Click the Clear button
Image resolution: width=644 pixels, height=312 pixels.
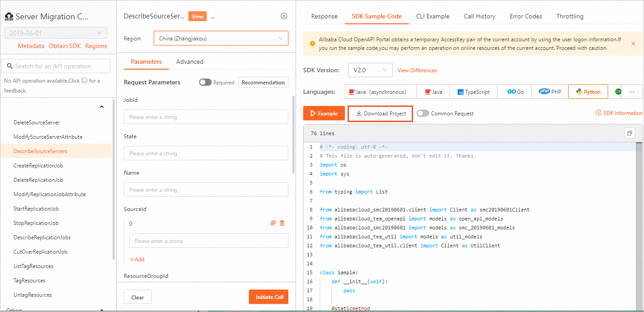click(x=138, y=297)
